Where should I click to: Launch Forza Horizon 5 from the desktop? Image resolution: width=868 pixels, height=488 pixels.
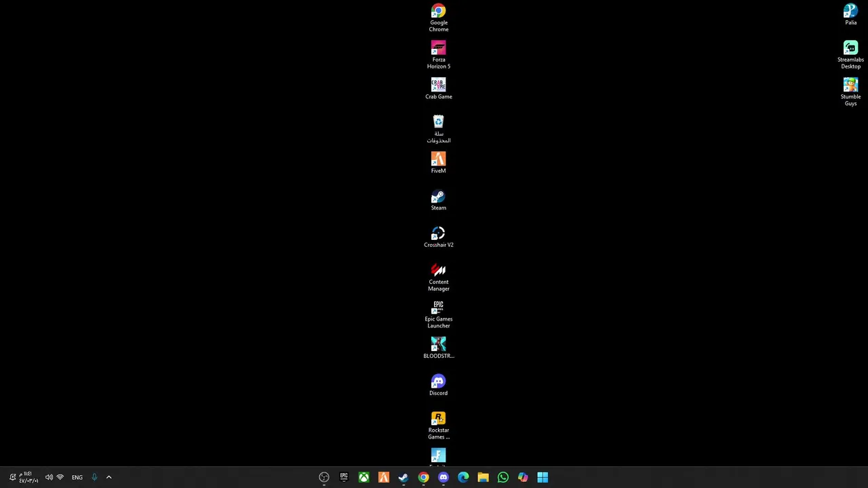tap(438, 55)
